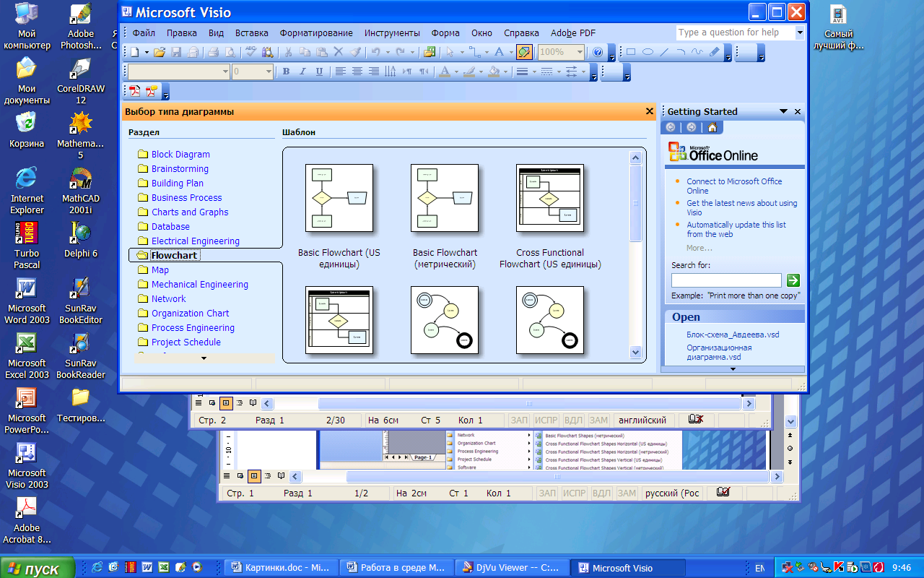Toggle the Shapes window button (highlighted)
This screenshot has width=924, height=578.
pyautogui.click(x=525, y=52)
